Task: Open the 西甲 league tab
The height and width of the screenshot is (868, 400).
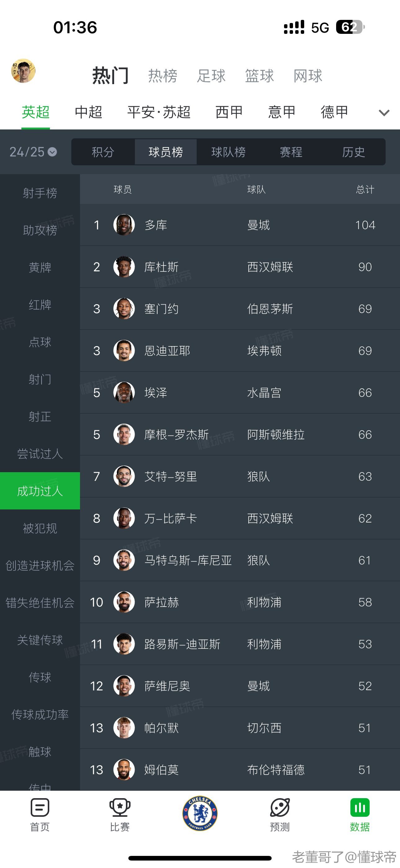Action: [229, 112]
